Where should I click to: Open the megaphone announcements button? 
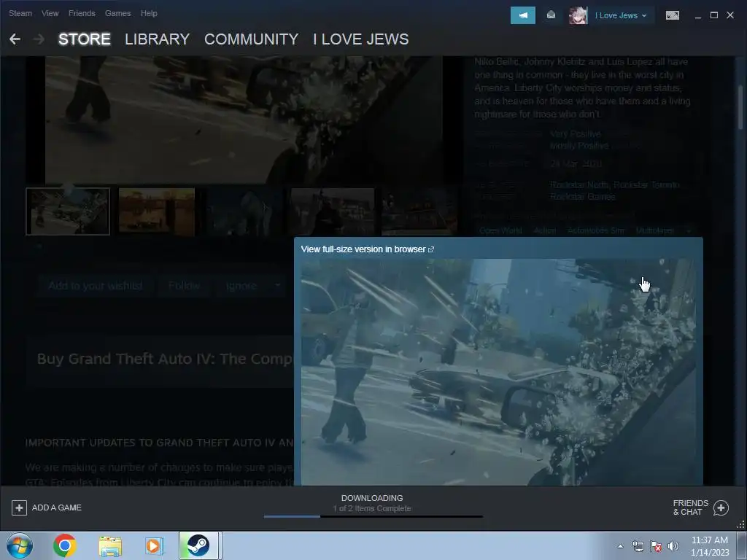pyautogui.click(x=522, y=15)
